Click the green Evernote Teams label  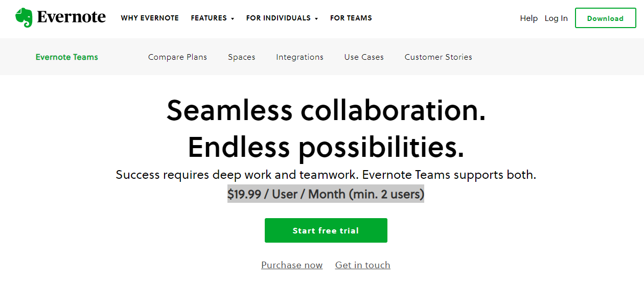tap(66, 57)
